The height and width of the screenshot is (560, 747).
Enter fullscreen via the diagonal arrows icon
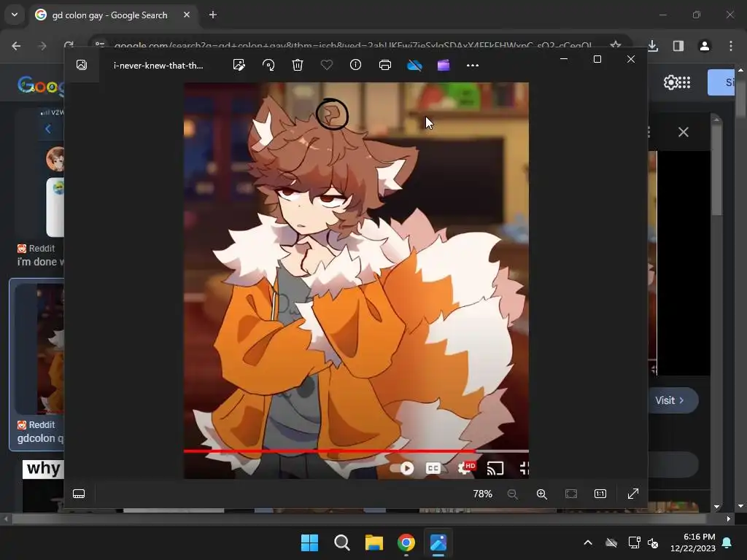point(633,494)
